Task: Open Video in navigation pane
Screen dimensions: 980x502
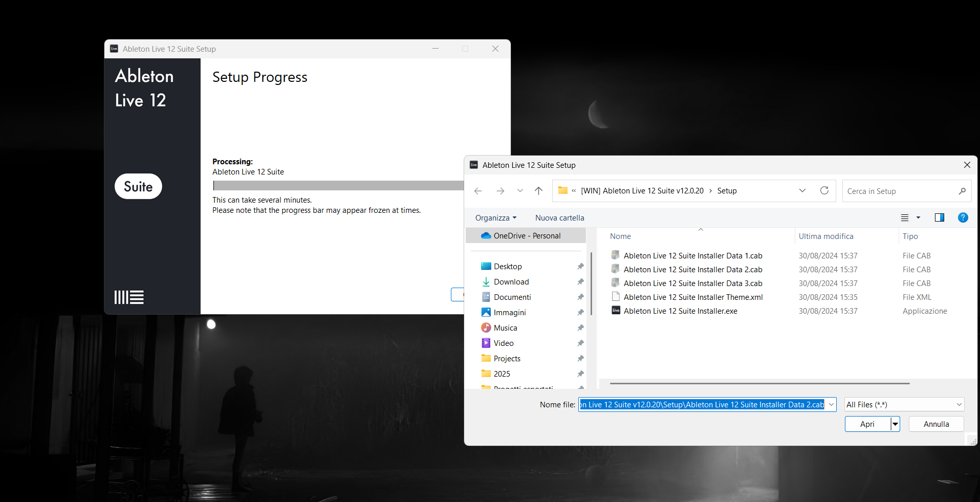Action: tap(504, 343)
